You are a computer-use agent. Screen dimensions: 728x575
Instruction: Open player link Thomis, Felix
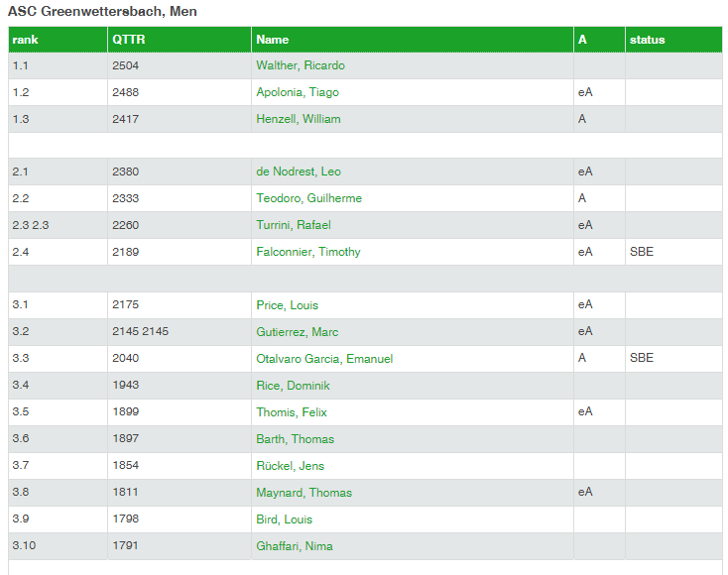pyautogui.click(x=292, y=412)
